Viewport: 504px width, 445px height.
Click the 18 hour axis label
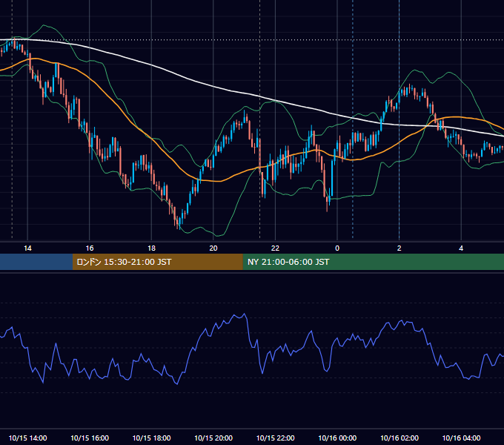(x=151, y=248)
